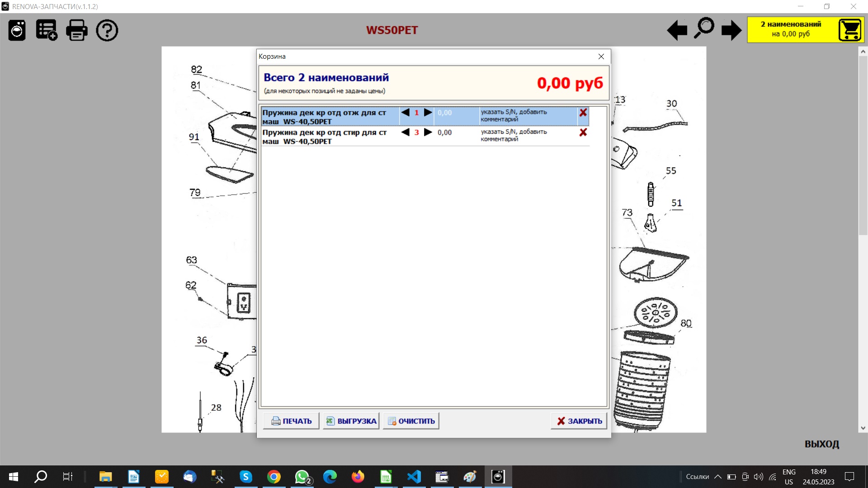The height and width of the screenshot is (488, 868).
Task: Click the printer icon in top toolbar
Action: pos(77,31)
